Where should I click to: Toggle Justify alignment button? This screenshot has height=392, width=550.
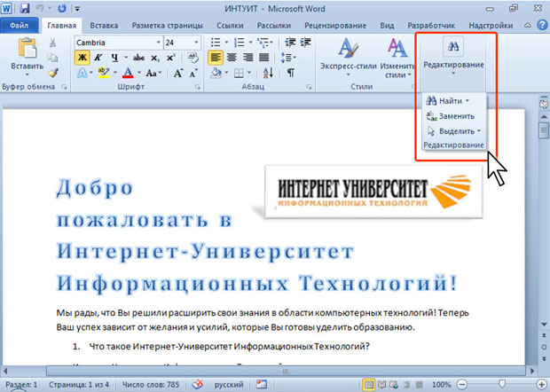263,58
